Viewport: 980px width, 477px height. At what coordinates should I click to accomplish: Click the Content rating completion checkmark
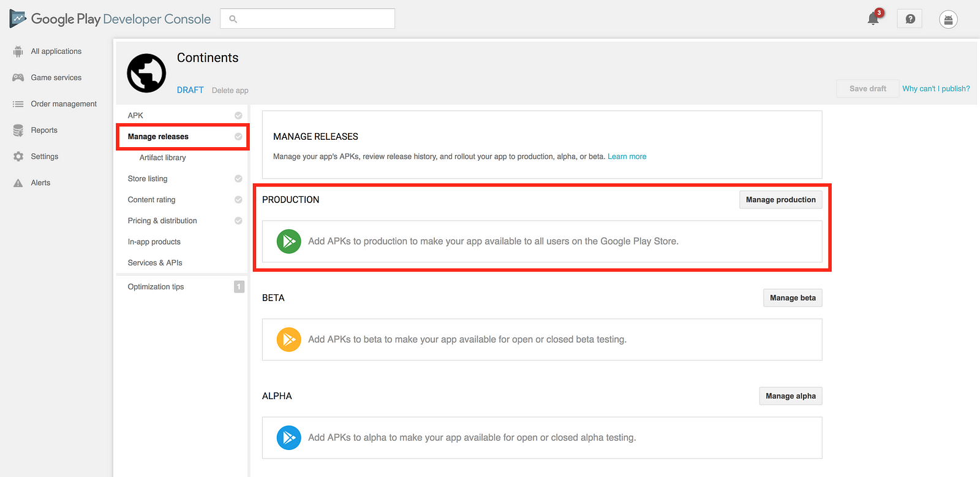pyautogui.click(x=238, y=200)
